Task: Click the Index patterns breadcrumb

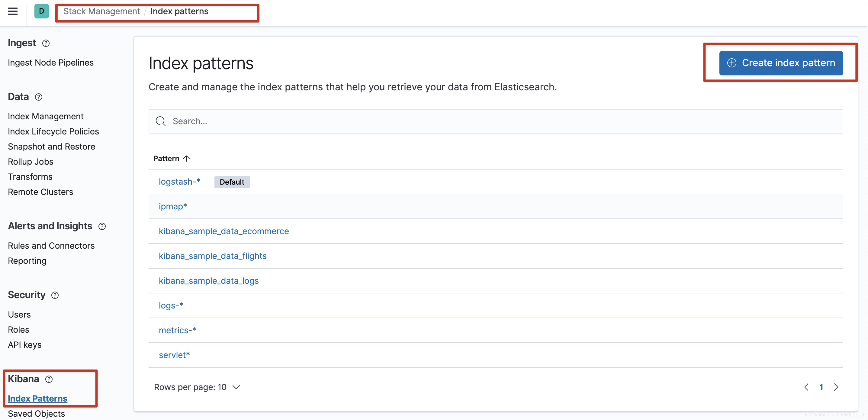Action: [x=179, y=11]
